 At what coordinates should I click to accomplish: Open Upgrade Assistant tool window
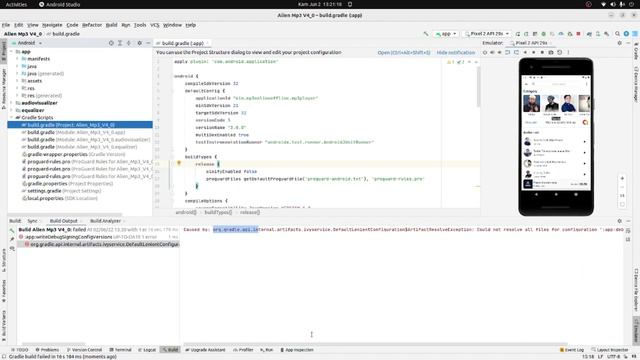click(205, 350)
